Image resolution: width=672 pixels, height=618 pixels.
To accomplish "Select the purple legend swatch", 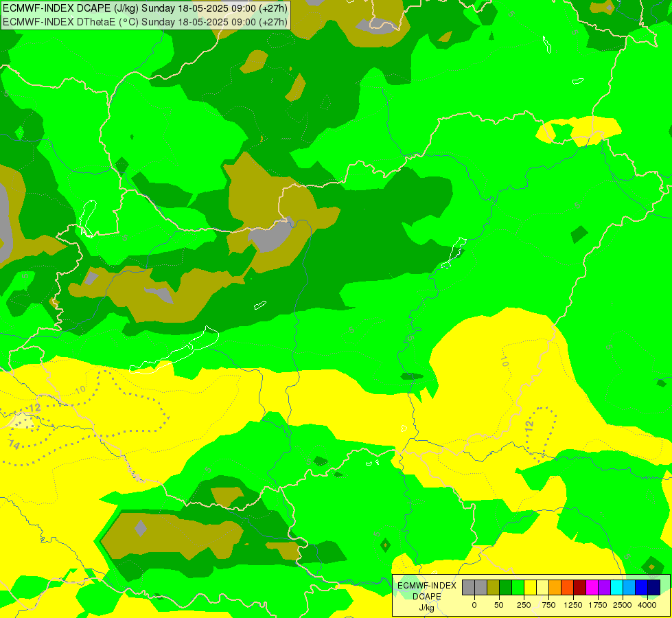I will pos(604,588).
